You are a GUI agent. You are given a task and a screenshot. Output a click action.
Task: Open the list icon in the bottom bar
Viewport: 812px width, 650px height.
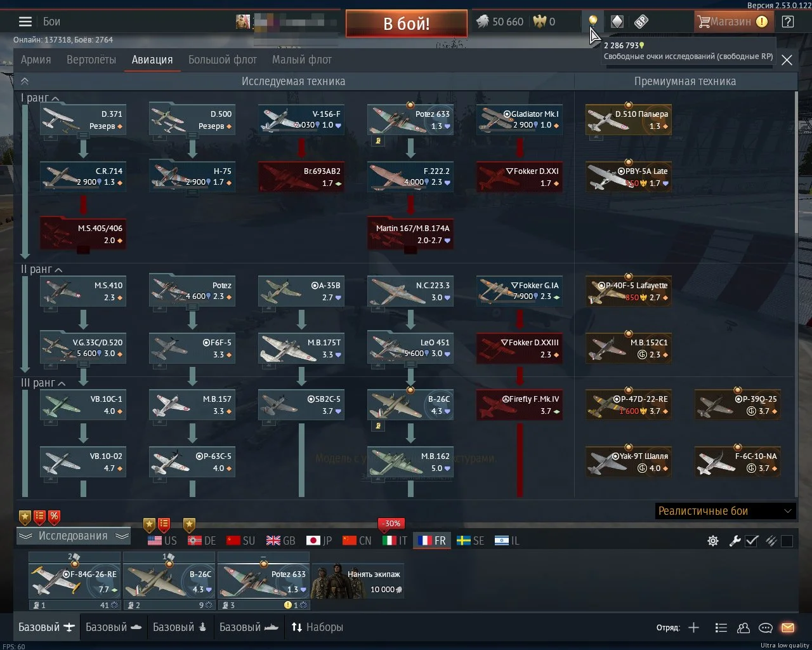point(721,628)
